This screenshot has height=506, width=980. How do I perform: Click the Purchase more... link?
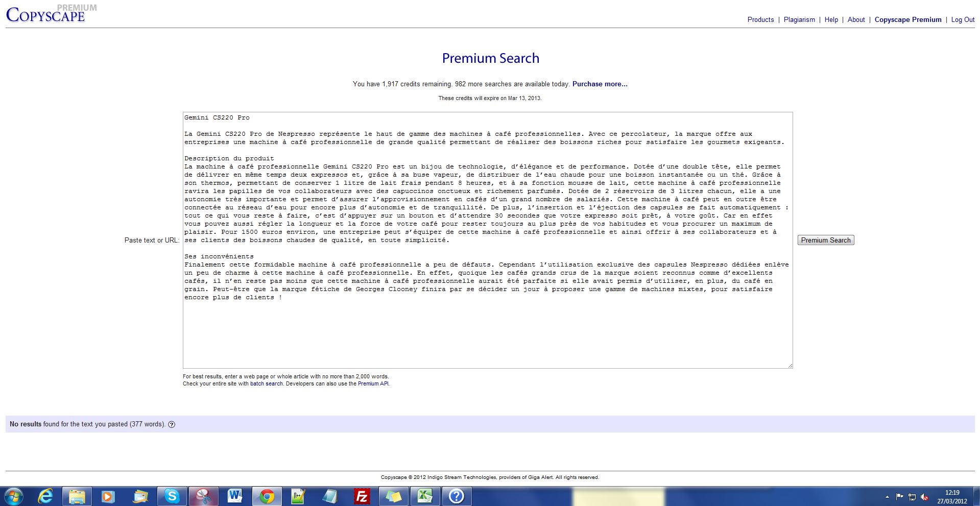[x=600, y=84]
